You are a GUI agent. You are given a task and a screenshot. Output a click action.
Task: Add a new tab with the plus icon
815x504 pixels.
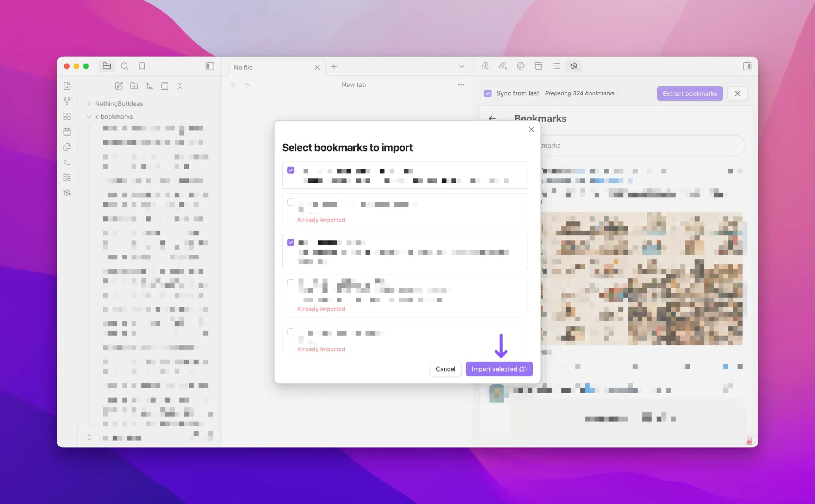334,66
